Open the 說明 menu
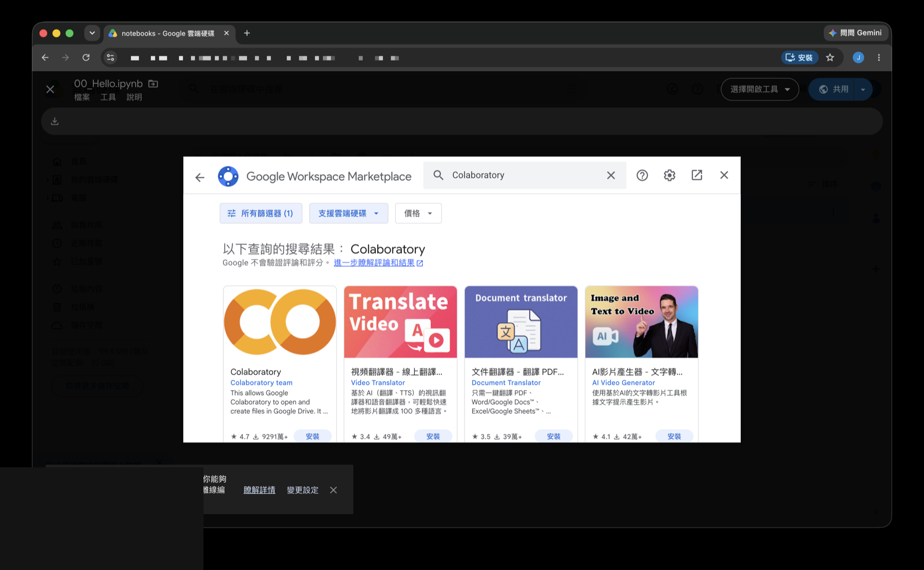This screenshot has width=924, height=570. tap(134, 97)
